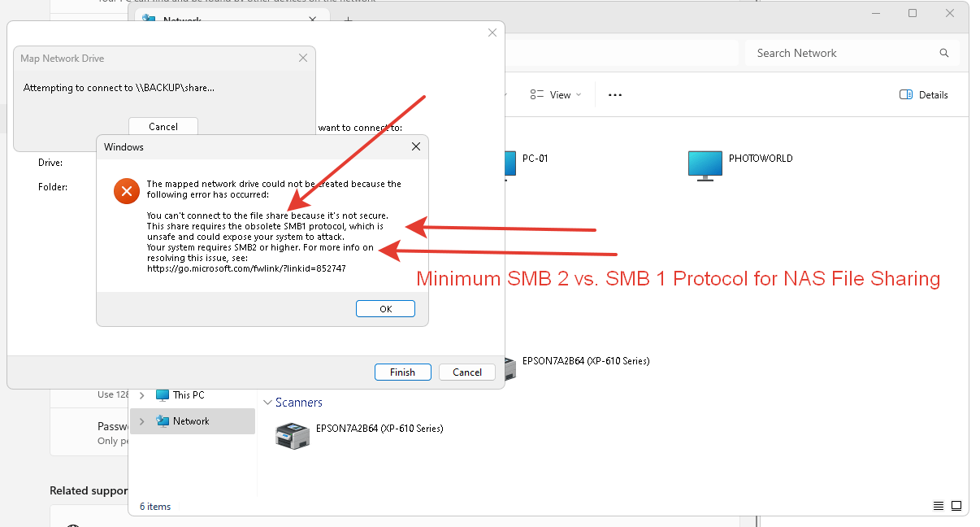
Task: Click the "6 items" status text
Action: (x=154, y=507)
